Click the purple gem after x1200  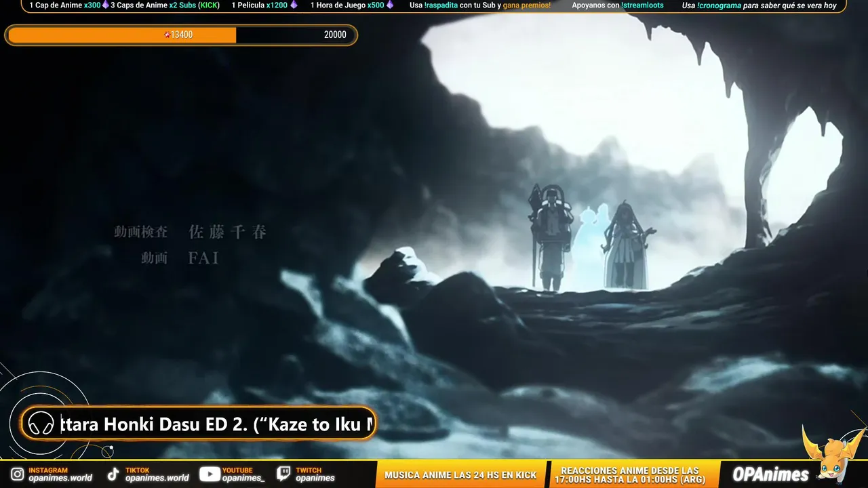coord(294,5)
